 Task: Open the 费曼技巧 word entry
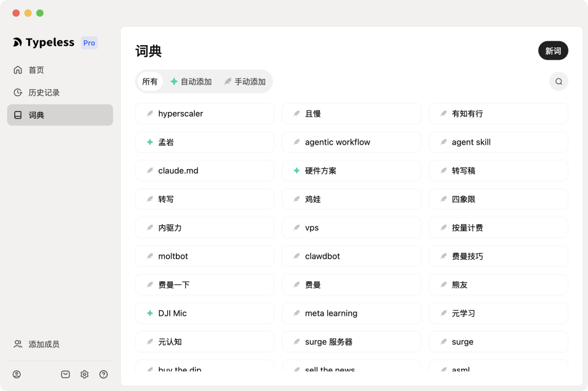[498, 256]
